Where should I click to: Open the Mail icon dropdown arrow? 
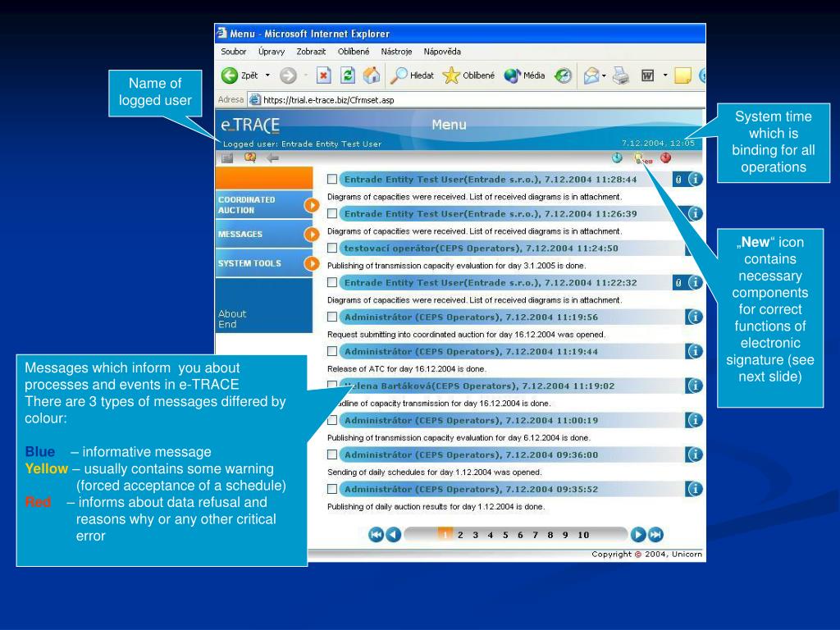[x=605, y=75]
